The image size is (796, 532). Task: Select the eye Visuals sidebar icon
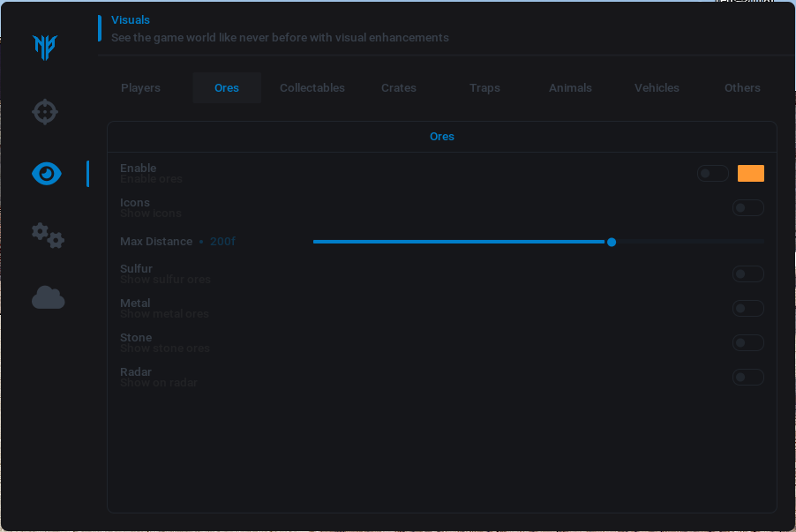(47, 174)
